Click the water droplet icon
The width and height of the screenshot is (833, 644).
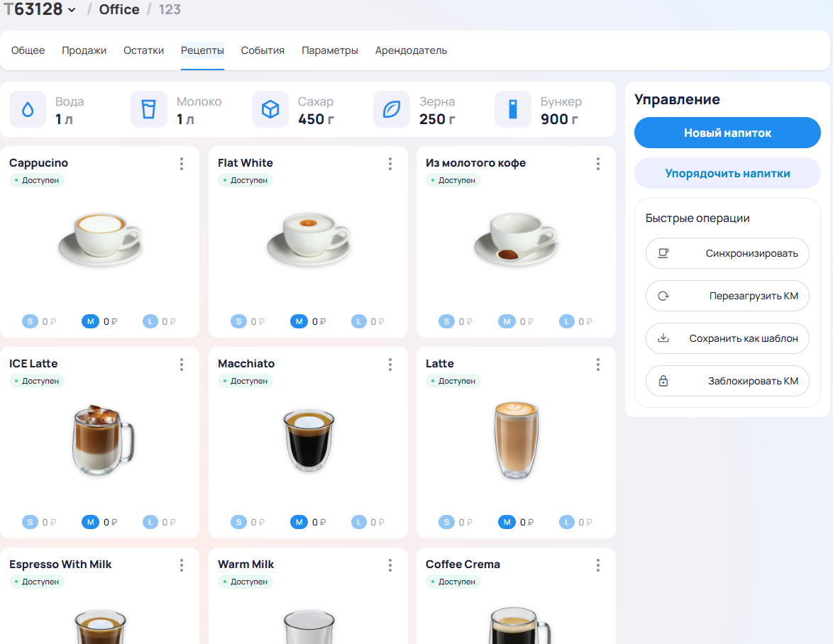[28, 110]
